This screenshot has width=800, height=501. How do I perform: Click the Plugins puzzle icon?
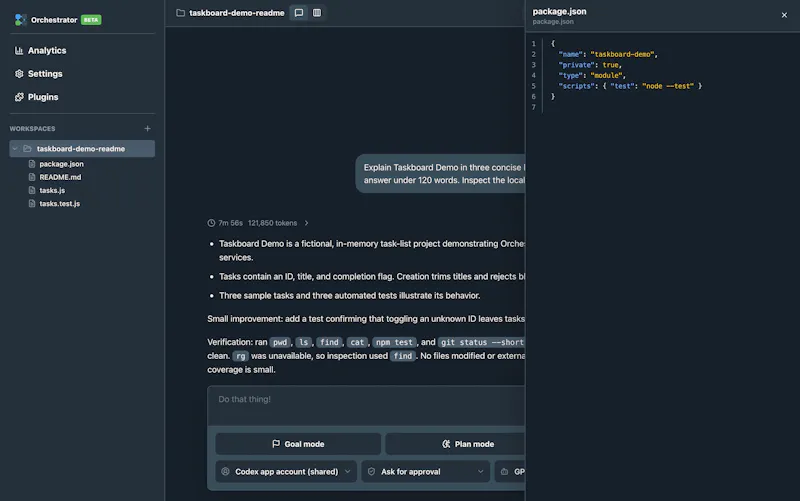(19, 97)
